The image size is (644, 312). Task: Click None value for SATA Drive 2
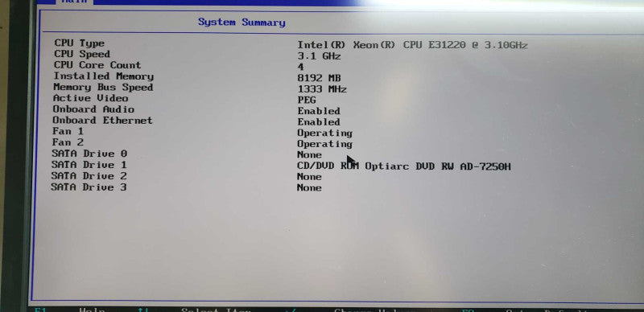point(309,177)
